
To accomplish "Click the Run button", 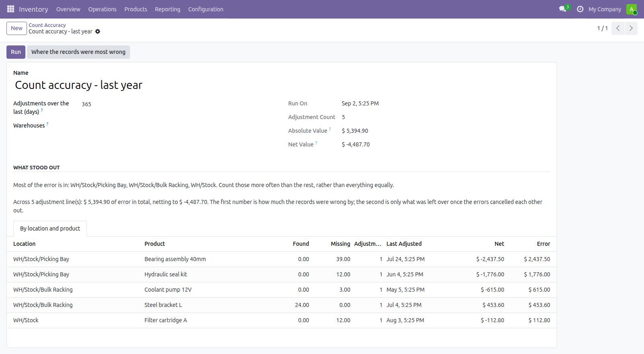I will click(16, 52).
